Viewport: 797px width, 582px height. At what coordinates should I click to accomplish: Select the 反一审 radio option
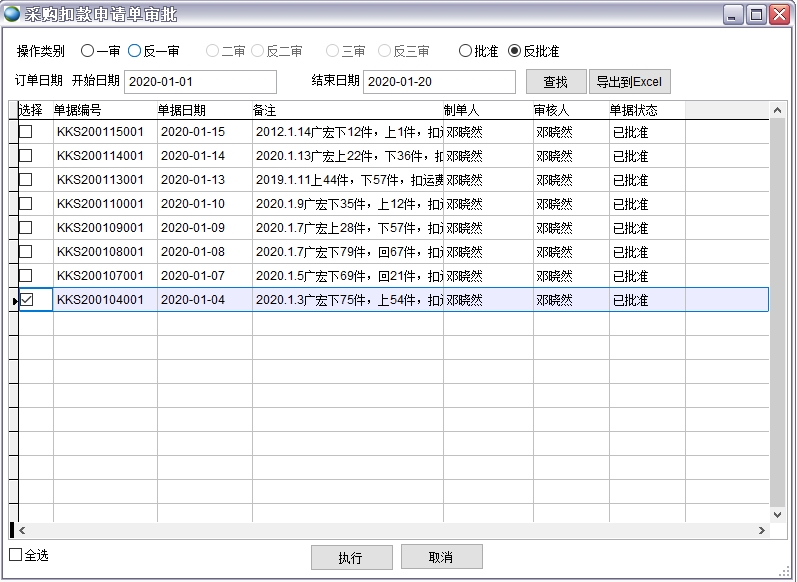click(x=135, y=51)
